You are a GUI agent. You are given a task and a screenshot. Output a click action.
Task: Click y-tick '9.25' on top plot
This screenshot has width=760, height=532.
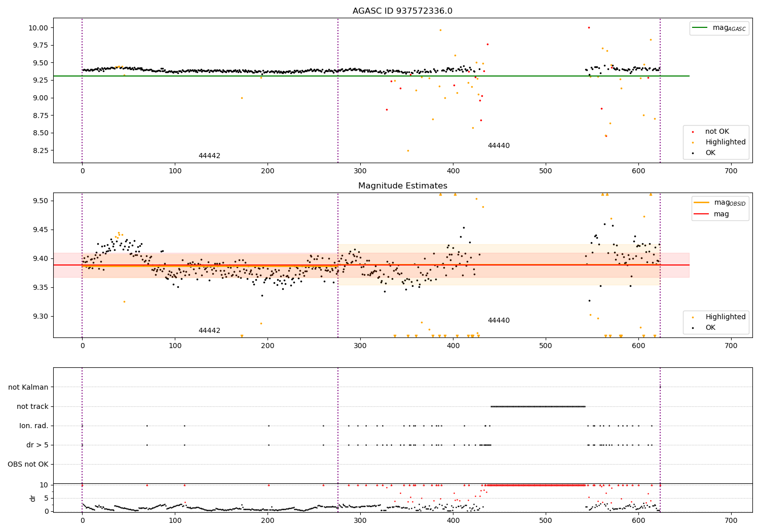coord(41,81)
